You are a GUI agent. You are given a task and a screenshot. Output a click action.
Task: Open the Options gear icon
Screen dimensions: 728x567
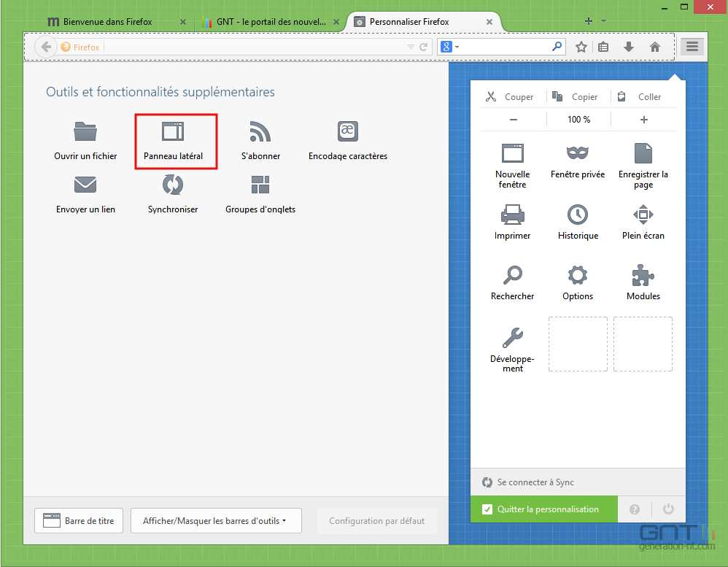pos(578,275)
